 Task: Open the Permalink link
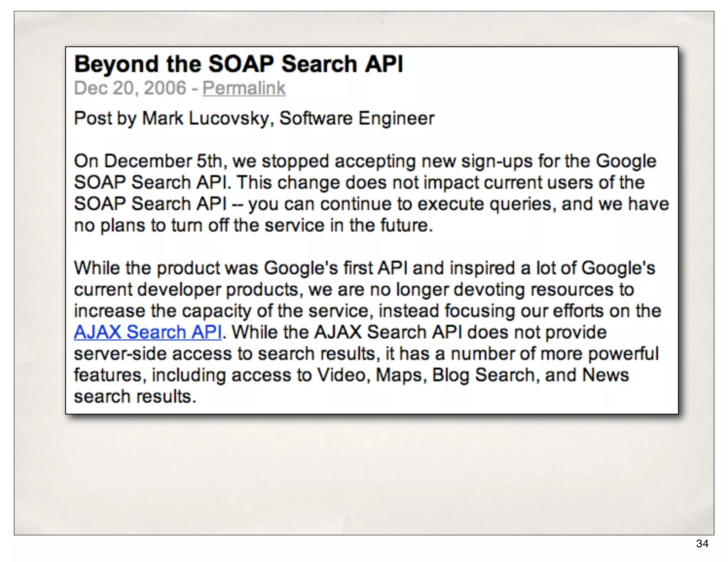pyautogui.click(x=244, y=88)
